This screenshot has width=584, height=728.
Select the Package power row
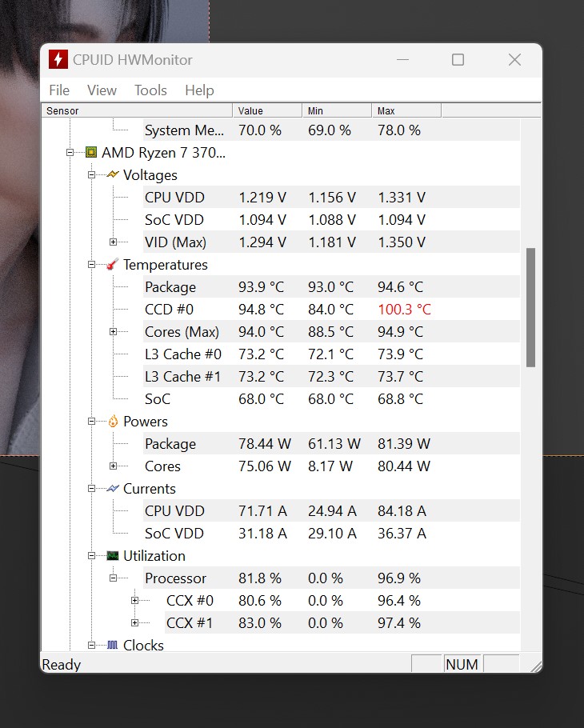[x=331, y=443]
